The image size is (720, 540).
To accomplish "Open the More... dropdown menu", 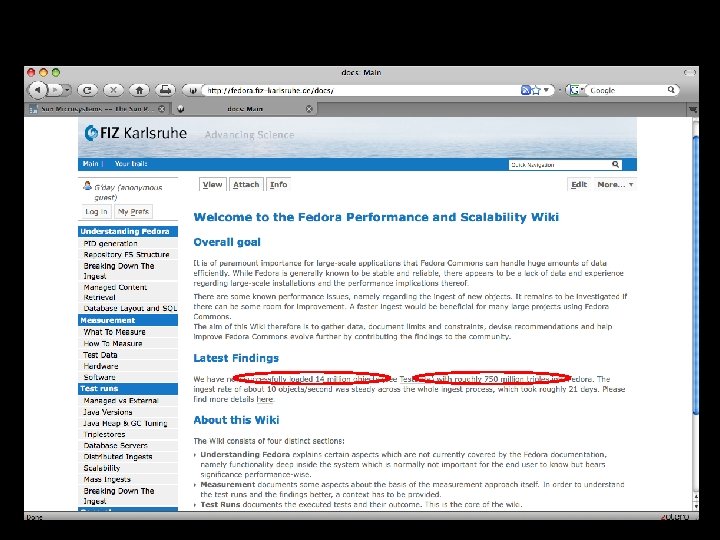I will click(x=615, y=185).
